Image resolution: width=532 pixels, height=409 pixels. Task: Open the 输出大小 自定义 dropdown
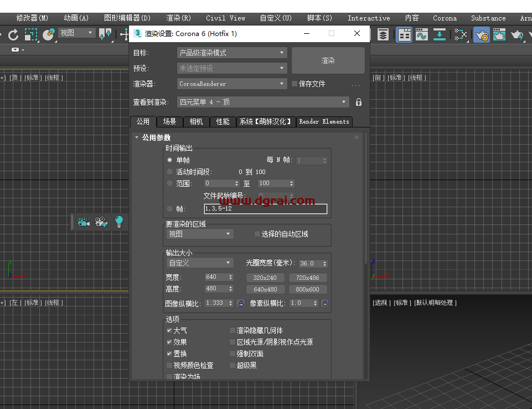[x=200, y=263]
